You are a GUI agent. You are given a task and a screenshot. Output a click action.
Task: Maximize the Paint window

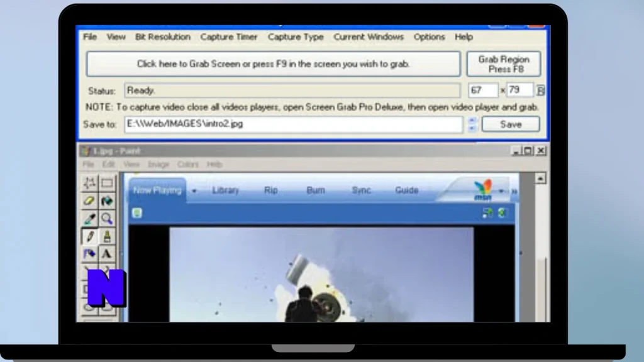coord(528,151)
